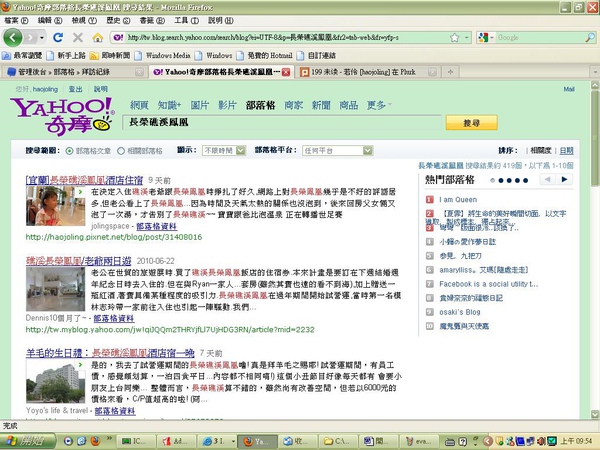This screenshot has height=450, width=600.
Task: Click the child photo thumbnail of first result
Action: point(55,206)
